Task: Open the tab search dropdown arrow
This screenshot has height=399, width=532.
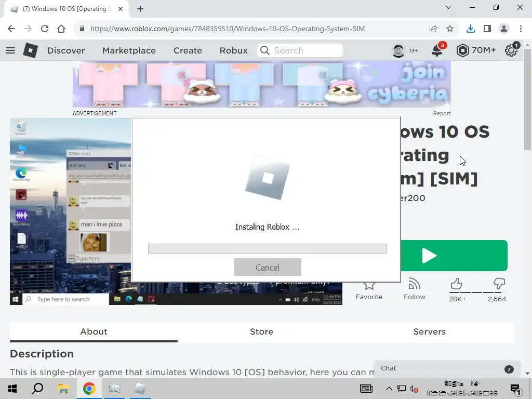Action: pos(448,7)
